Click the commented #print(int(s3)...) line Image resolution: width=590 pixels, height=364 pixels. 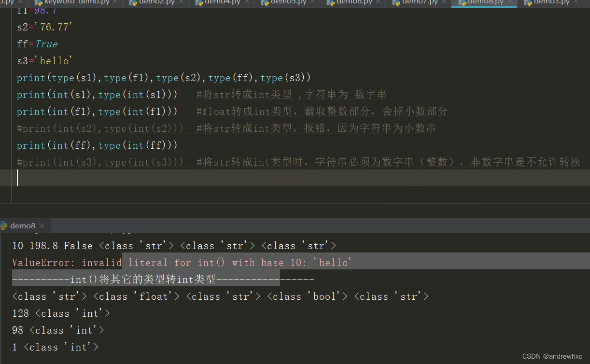299,162
